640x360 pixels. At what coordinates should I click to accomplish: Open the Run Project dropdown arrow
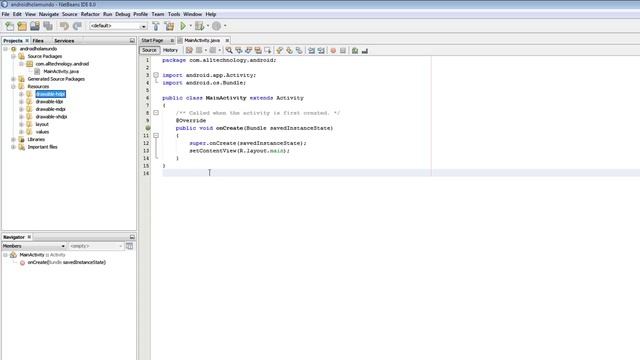[190, 26]
